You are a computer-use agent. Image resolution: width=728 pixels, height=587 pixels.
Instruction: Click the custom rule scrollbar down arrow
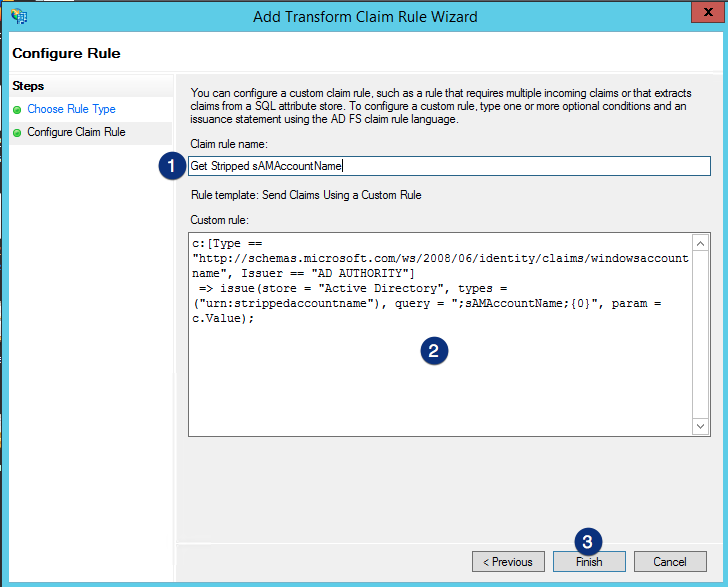[x=701, y=426]
